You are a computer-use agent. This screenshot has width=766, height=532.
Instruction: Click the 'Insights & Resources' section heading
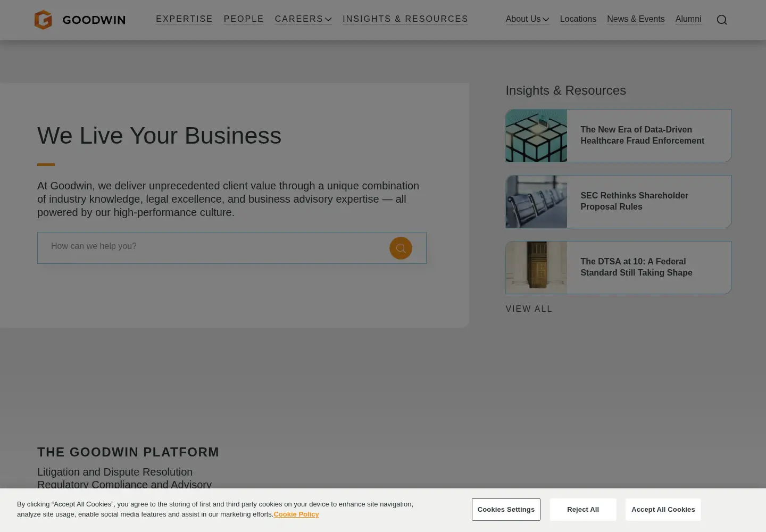pos(565,90)
